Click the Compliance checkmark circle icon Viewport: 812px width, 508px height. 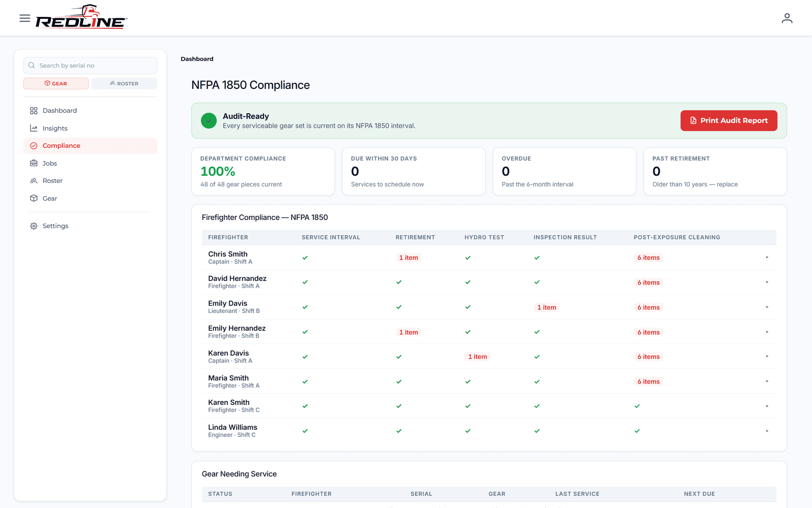[x=33, y=146]
